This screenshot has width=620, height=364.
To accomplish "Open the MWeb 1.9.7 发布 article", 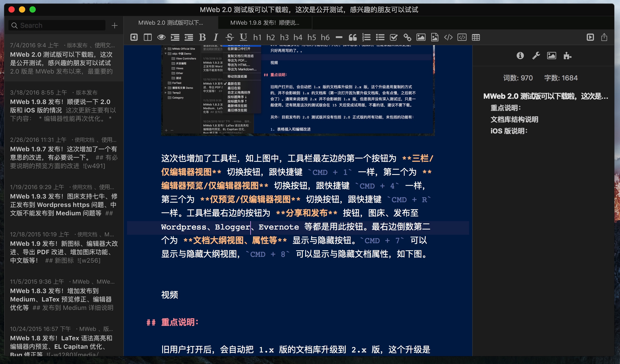I will point(64,153).
